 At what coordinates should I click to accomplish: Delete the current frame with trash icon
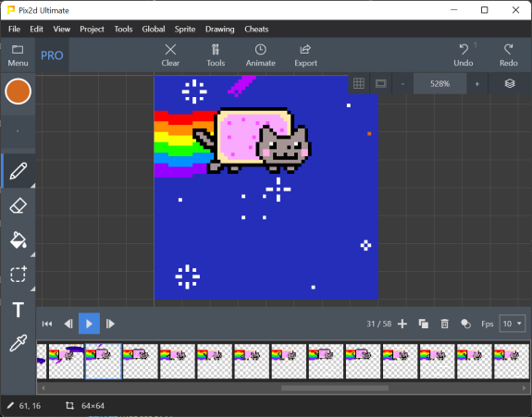pos(444,324)
